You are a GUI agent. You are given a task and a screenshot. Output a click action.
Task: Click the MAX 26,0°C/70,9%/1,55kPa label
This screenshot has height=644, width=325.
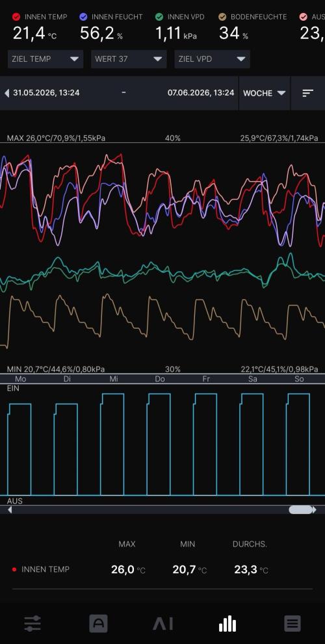point(56,138)
